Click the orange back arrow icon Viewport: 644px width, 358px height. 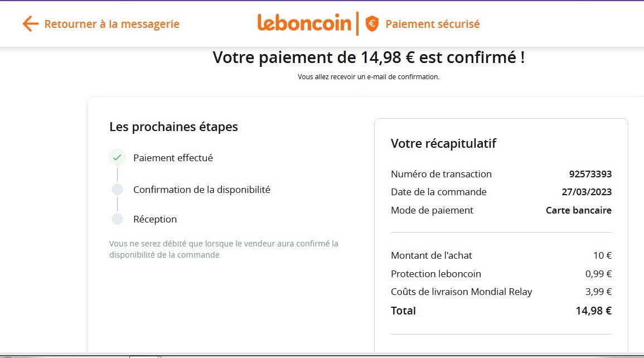pos(31,24)
